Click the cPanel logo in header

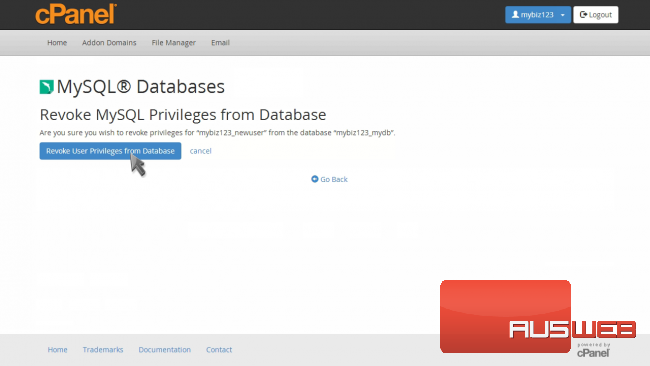(x=76, y=14)
